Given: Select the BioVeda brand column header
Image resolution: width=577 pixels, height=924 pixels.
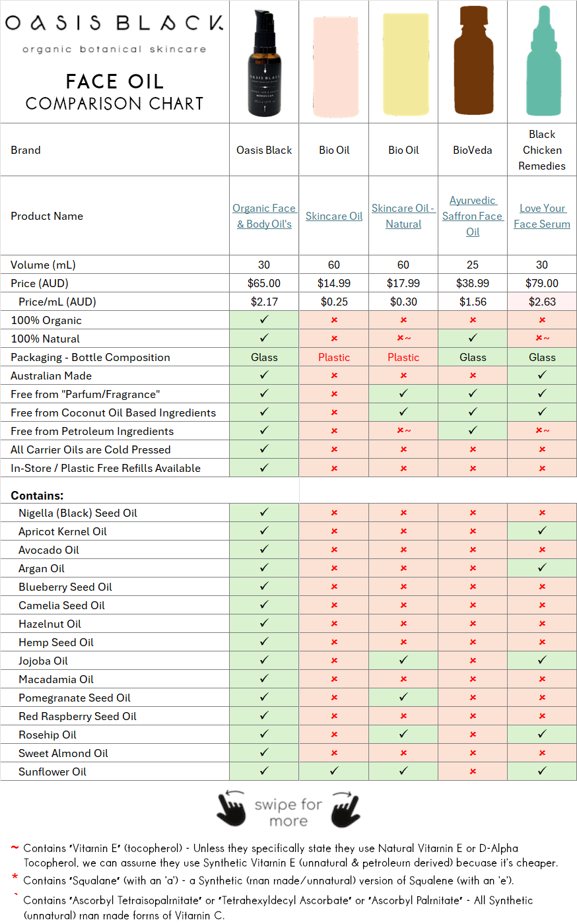Looking at the screenshot, I should pyautogui.click(x=472, y=150).
